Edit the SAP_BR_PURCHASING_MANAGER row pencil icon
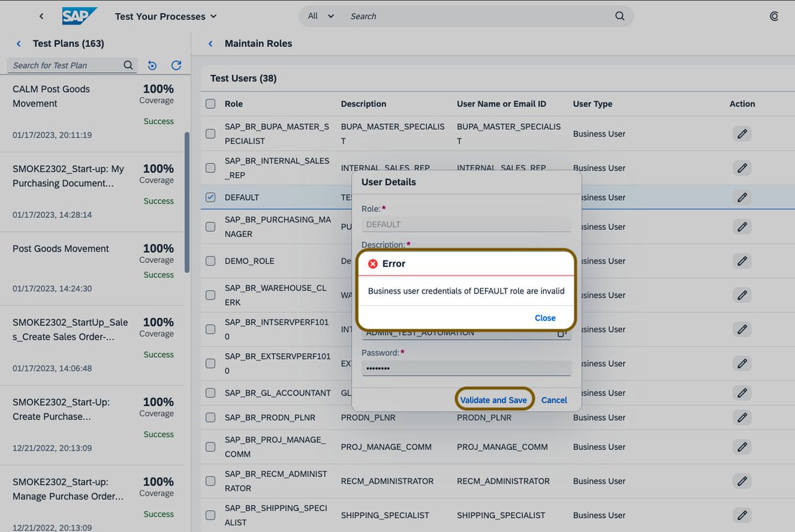This screenshot has height=532, width=795. tap(742, 227)
